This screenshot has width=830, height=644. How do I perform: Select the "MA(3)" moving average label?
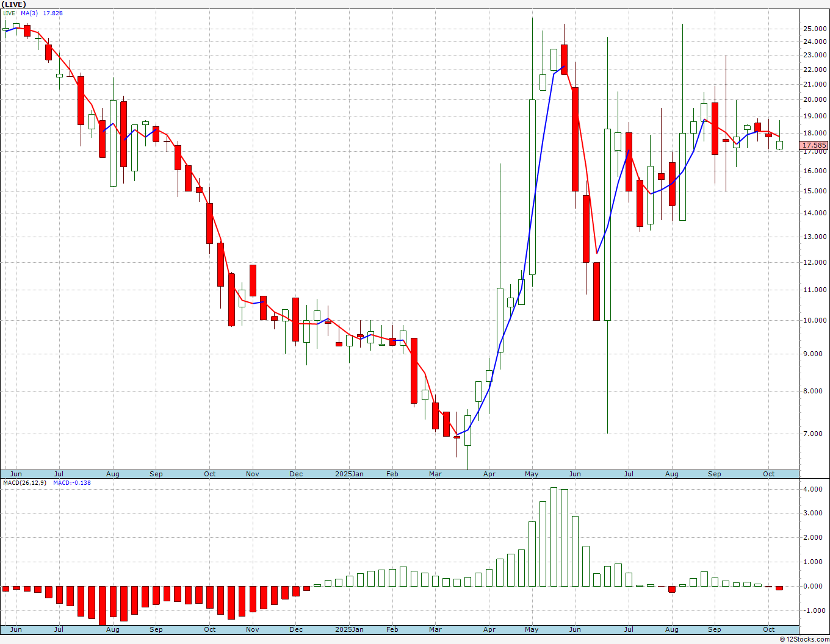pos(29,13)
